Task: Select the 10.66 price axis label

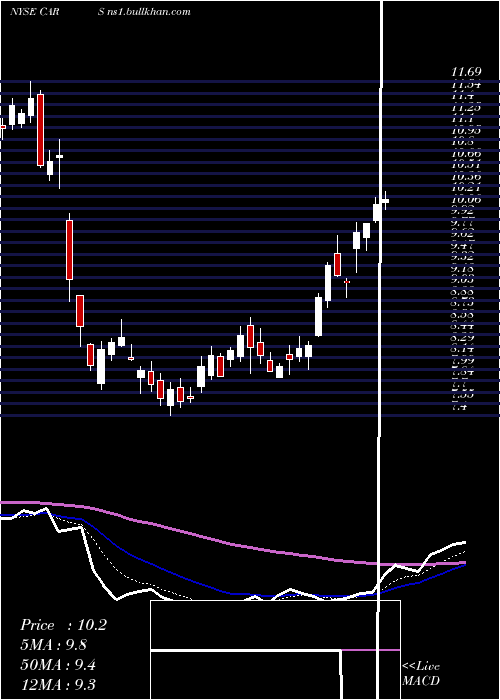Action: pos(466,154)
